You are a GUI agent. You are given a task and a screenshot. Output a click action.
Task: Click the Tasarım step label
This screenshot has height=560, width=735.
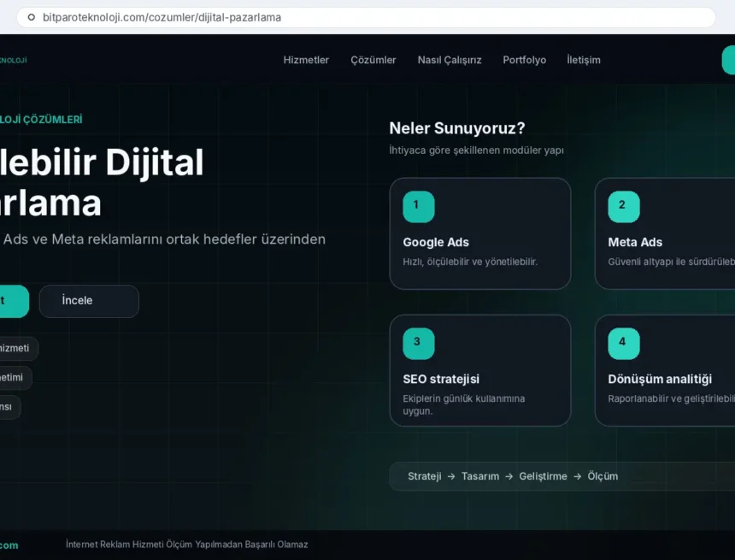480,476
